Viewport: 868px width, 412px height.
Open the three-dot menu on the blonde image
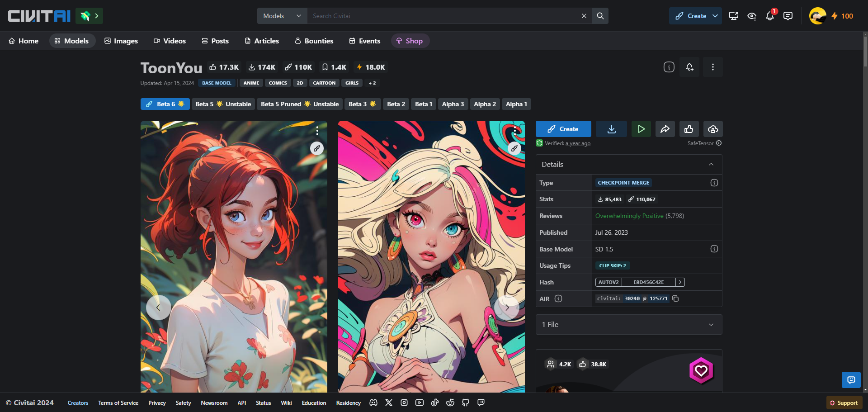pyautogui.click(x=515, y=131)
